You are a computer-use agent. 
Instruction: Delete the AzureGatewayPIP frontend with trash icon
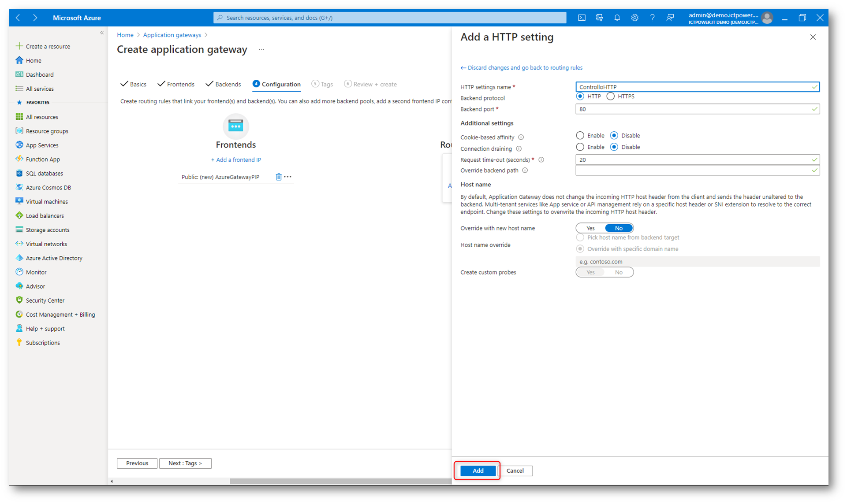[x=279, y=177]
